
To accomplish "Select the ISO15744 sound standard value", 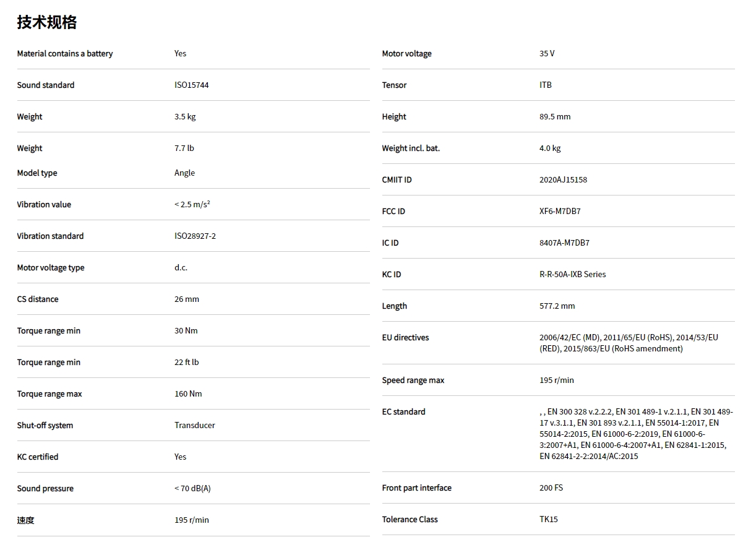I will click(191, 85).
